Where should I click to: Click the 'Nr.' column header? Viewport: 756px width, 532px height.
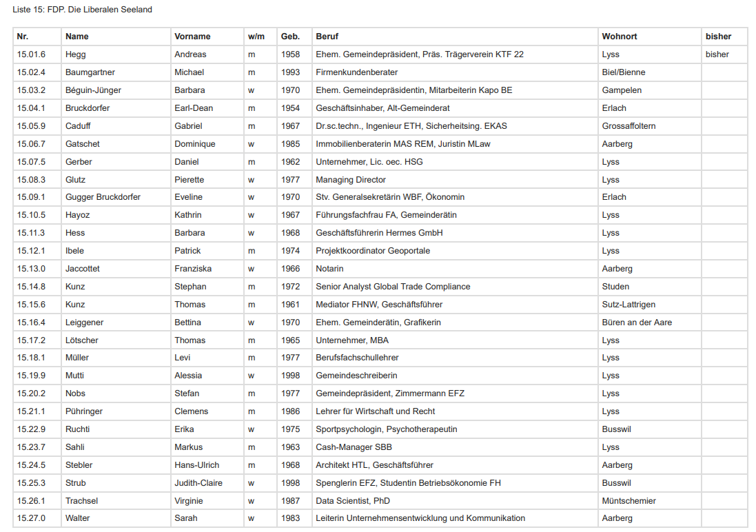pos(23,37)
